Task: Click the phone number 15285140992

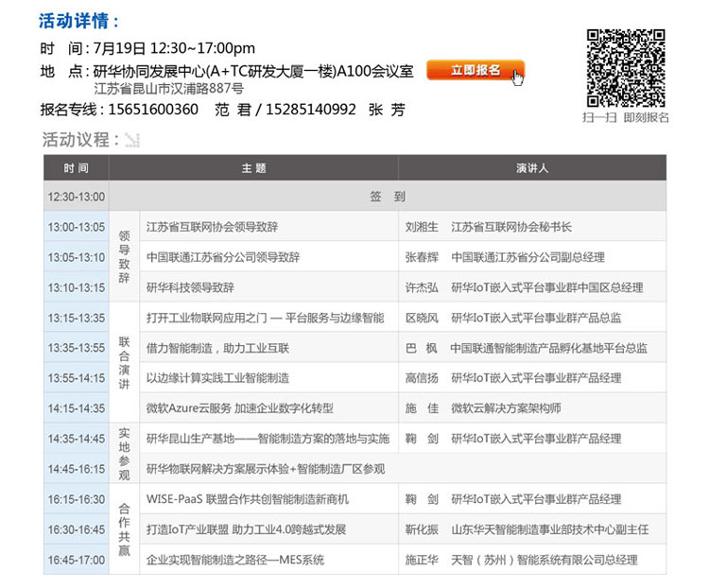Action: (311, 110)
